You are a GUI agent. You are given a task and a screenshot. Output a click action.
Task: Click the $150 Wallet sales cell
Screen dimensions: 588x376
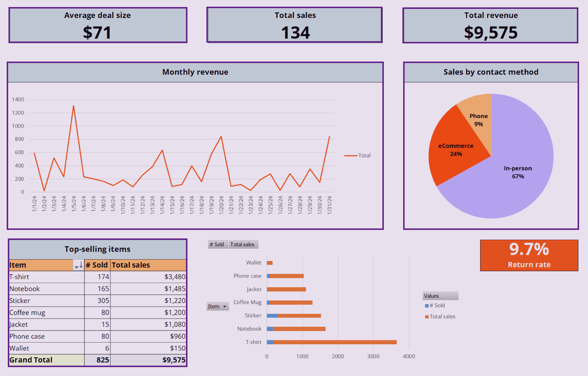[148, 348]
